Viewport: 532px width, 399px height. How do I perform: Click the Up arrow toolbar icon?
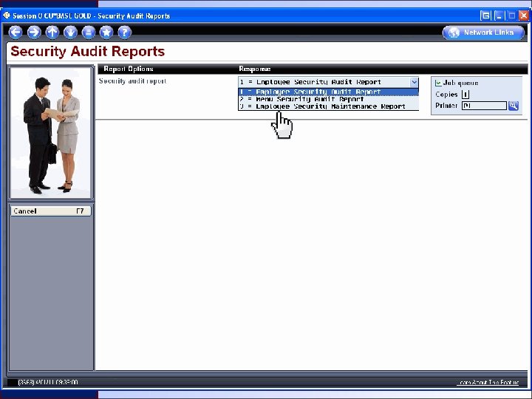click(52, 33)
